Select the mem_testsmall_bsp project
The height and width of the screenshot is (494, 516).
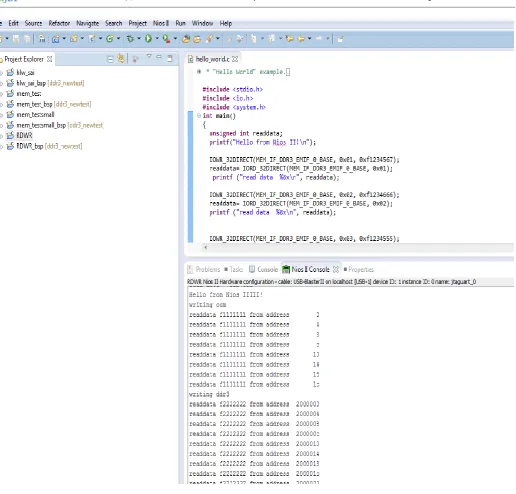[55, 125]
